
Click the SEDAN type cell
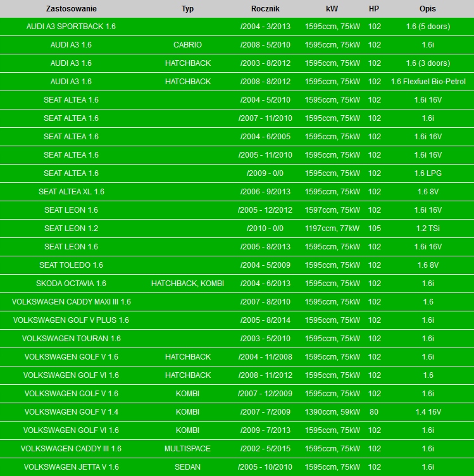187,467
